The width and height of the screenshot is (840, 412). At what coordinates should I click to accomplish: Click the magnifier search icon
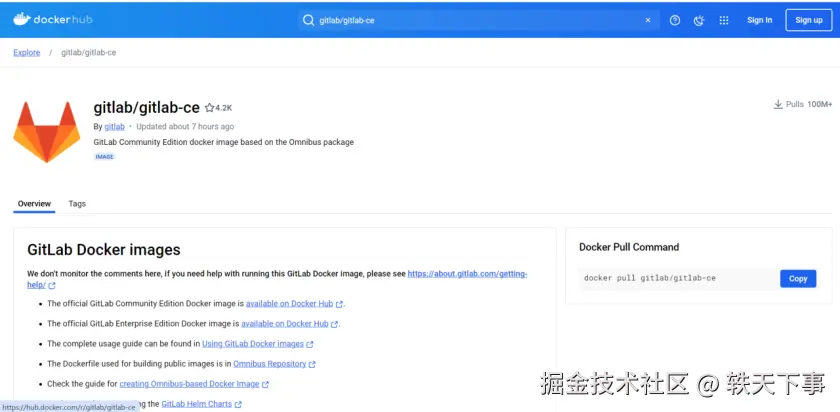pos(308,20)
